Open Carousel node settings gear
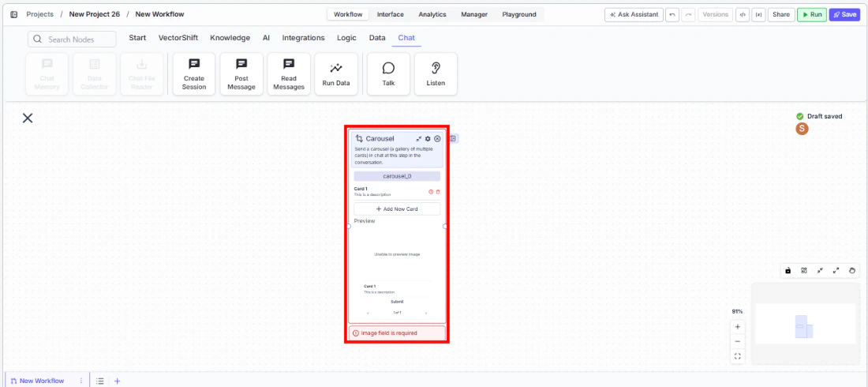 [x=428, y=139]
